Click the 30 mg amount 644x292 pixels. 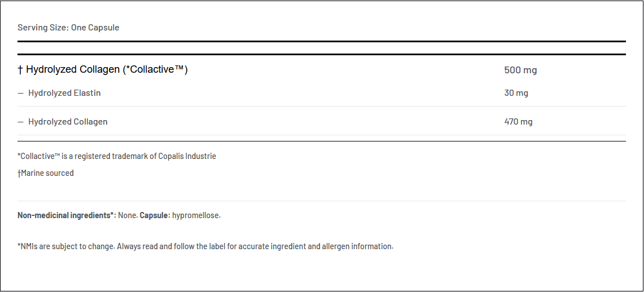point(516,93)
